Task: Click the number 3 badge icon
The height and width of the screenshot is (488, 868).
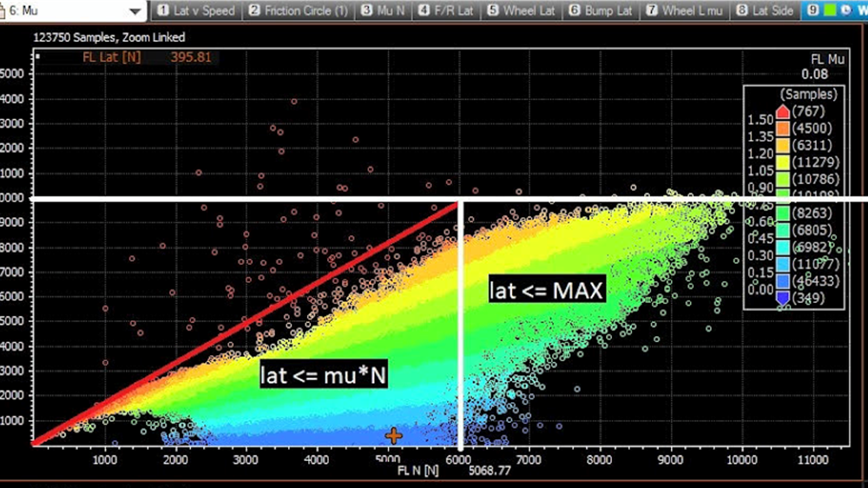Action: pyautogui.click(x=366, y=10)
